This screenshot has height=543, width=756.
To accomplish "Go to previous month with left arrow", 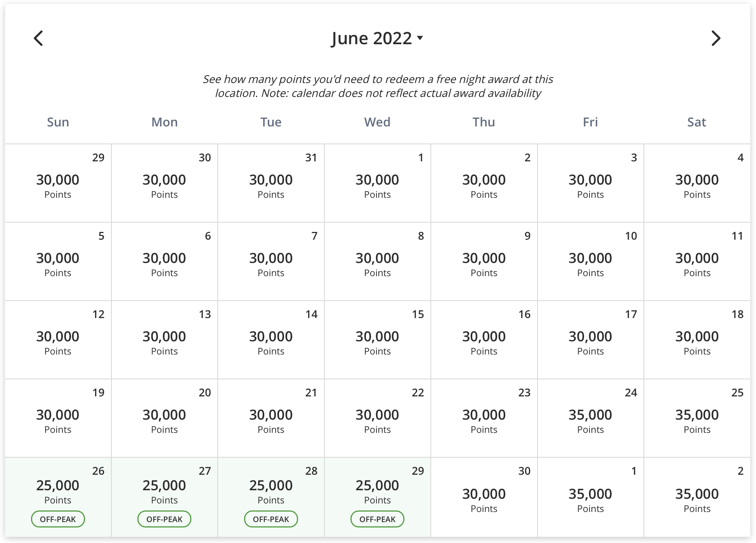I will pos(38,38).
